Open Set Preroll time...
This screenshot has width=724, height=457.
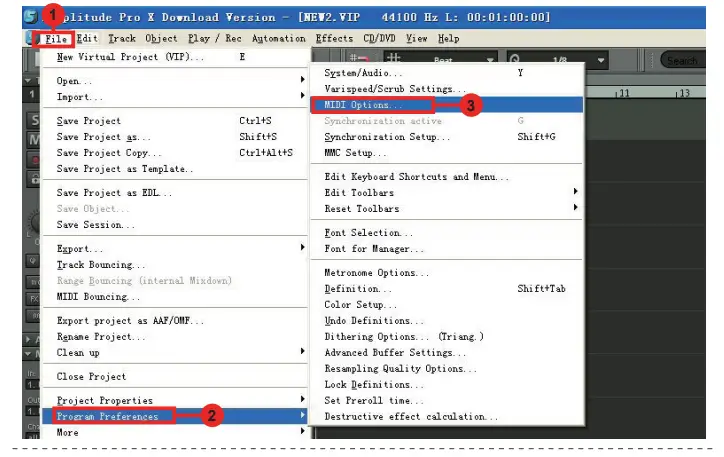coord(447,401)
